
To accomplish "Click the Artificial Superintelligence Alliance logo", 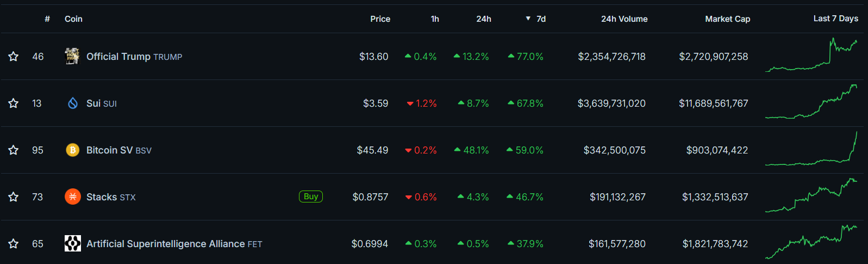I will 72,243.
